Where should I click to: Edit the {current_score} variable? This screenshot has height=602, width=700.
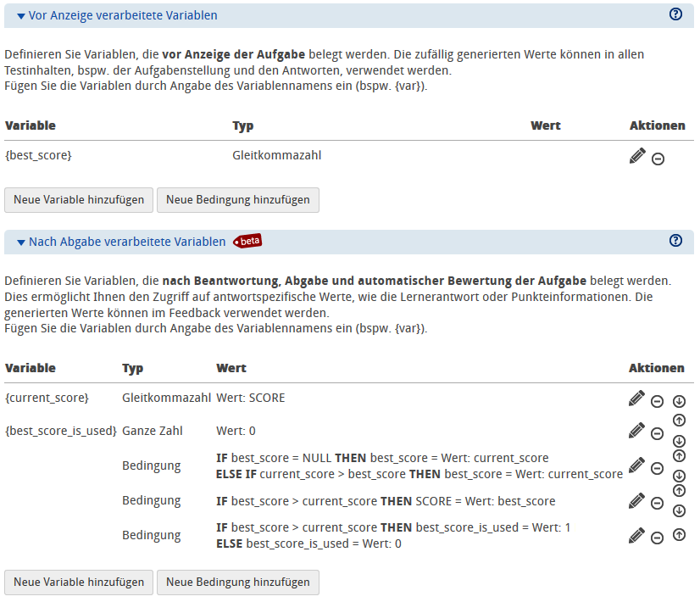click(x=637, y=399)
